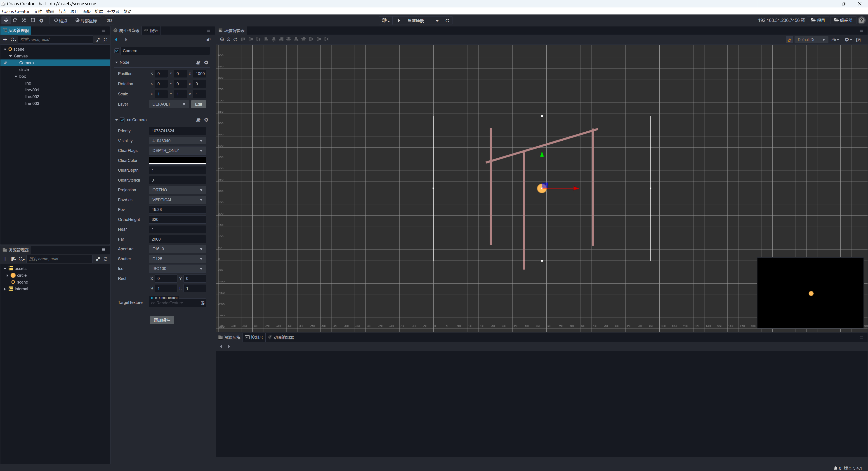Zoom in the scene editor view
The image size is (868, 471).
(222, 39)
